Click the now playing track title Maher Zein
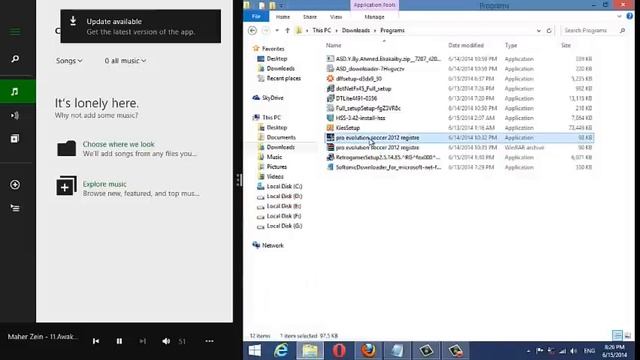This screenshot has height=360, width=640. pos(42,337)
